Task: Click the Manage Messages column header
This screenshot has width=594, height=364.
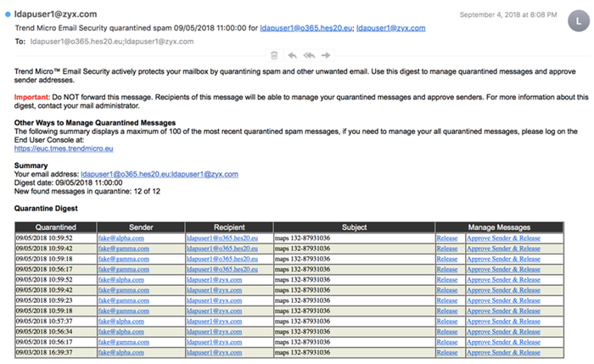Action: coord(500,227)
